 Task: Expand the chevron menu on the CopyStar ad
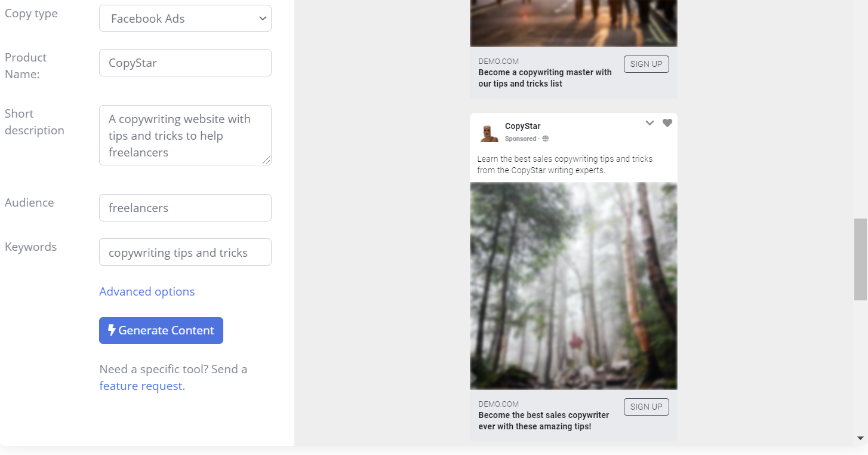650,122
